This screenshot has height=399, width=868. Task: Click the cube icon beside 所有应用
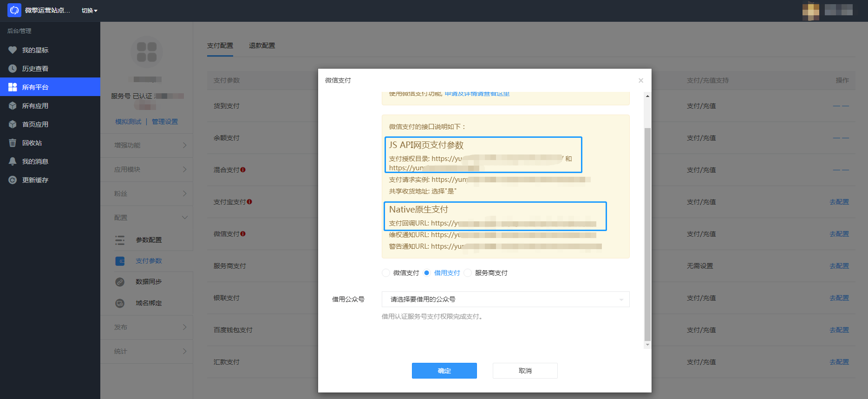pyautogui.click(x=13, y=106)
